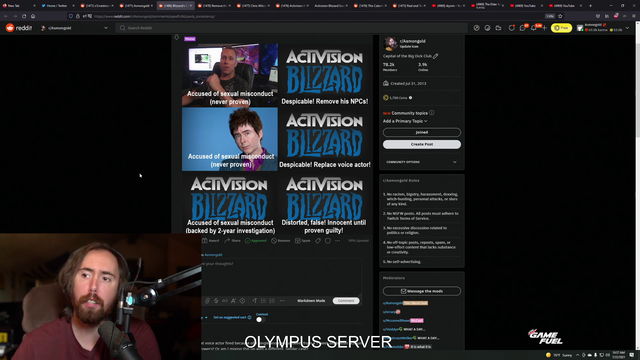Click the mod shield icon under post
This screenshot has height=360, width=640.
328,241
